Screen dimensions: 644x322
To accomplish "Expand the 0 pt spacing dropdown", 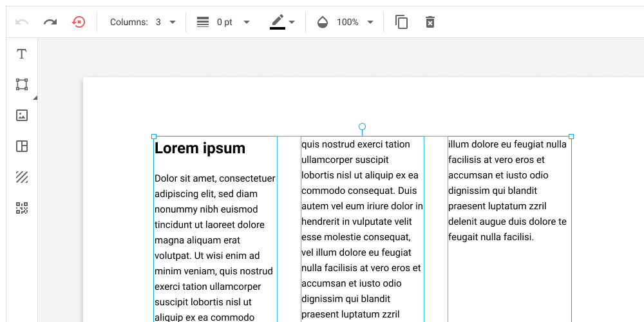I will pos(247,22).
